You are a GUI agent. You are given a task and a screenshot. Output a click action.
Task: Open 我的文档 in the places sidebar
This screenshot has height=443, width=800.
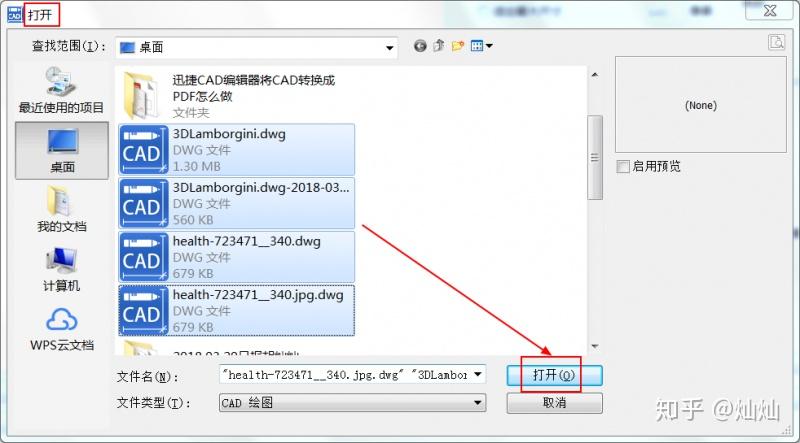(x=61, y=209)
